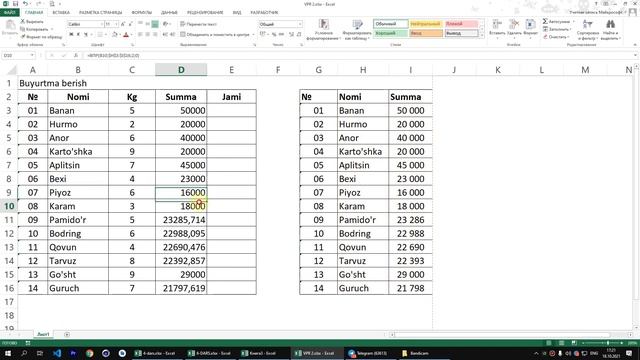The image size is (640, 360).
Task: Open the number format dropdown (Общий)
Action: (x=300, y=24)
